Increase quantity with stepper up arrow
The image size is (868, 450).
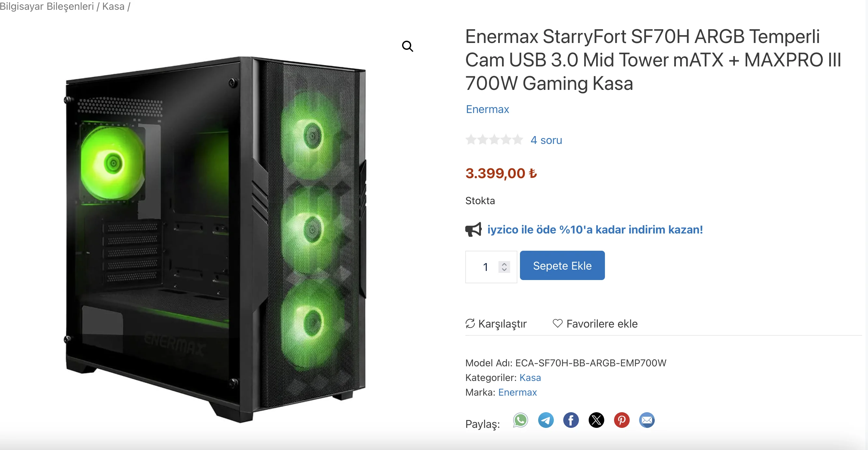pyautogui.click(x=504, y=264)
